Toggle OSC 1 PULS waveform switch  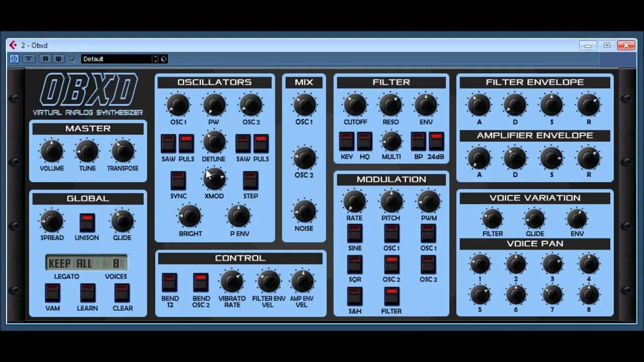(x=187, y=144)
